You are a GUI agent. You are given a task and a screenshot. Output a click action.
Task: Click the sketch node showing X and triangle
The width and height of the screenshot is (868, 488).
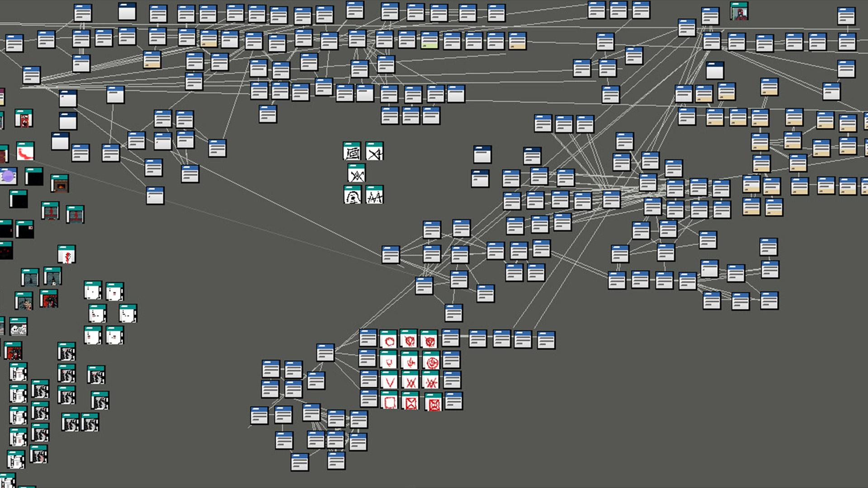pos(374,152)
